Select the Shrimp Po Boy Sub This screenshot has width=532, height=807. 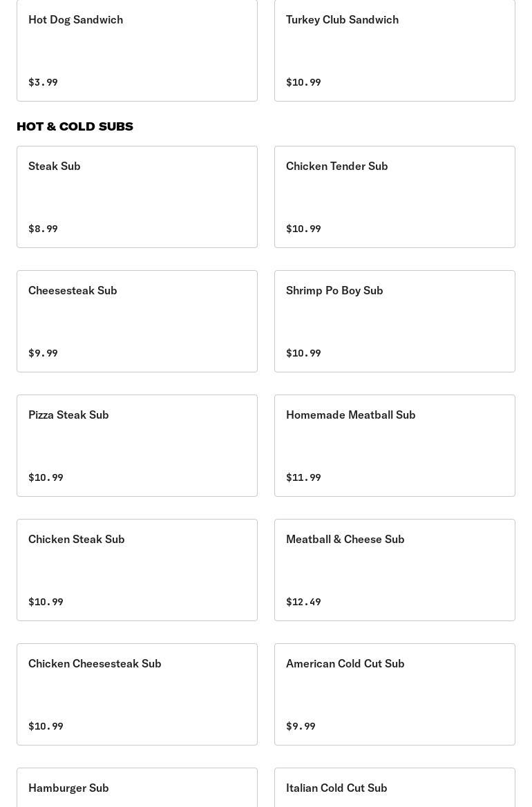point(395,321)
